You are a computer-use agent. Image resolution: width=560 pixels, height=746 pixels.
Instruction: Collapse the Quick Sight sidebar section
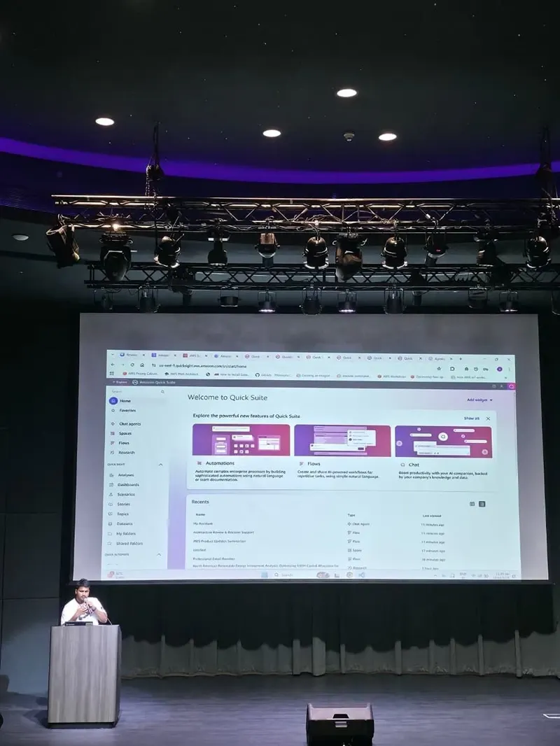click(160, 465)
